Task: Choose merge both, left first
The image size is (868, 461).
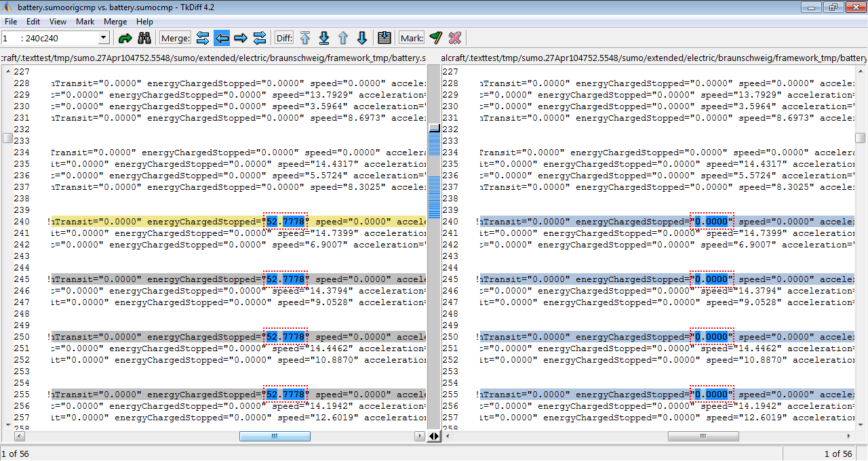Action: tap(203, 38)
